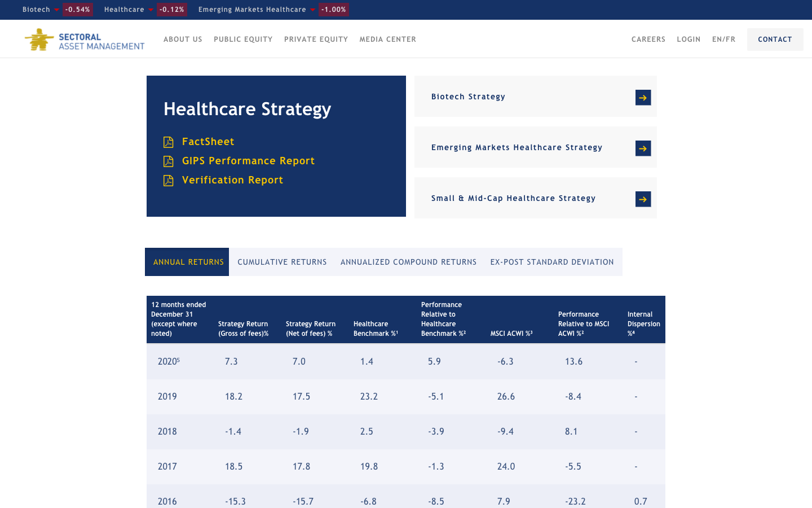
Task: Click the 26.6 MSCI ACWI value for 2019
Action: (506, 396)
